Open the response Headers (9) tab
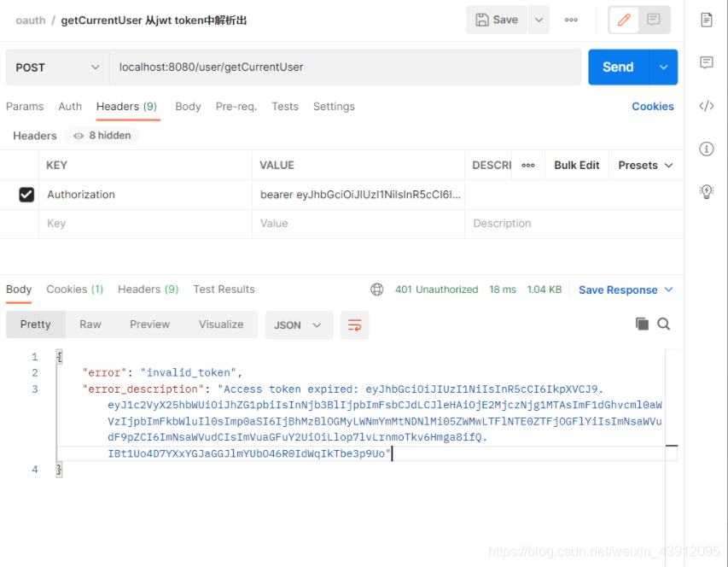Viewport: 728px width, 567px height. tap(149, 289)
